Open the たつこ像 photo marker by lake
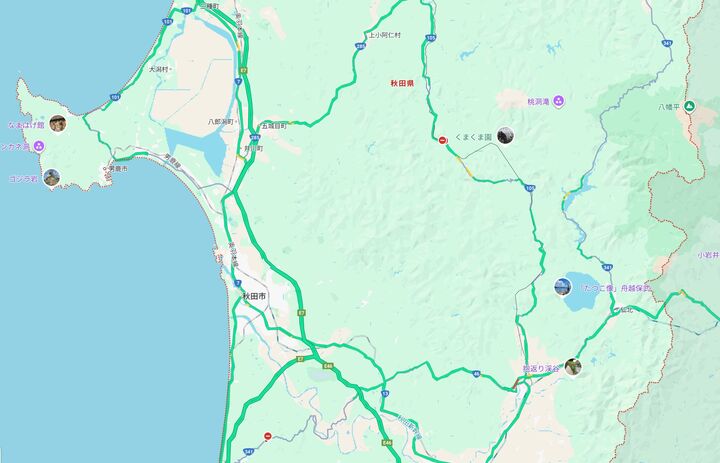720x463 pixels. tap(562, 287)
